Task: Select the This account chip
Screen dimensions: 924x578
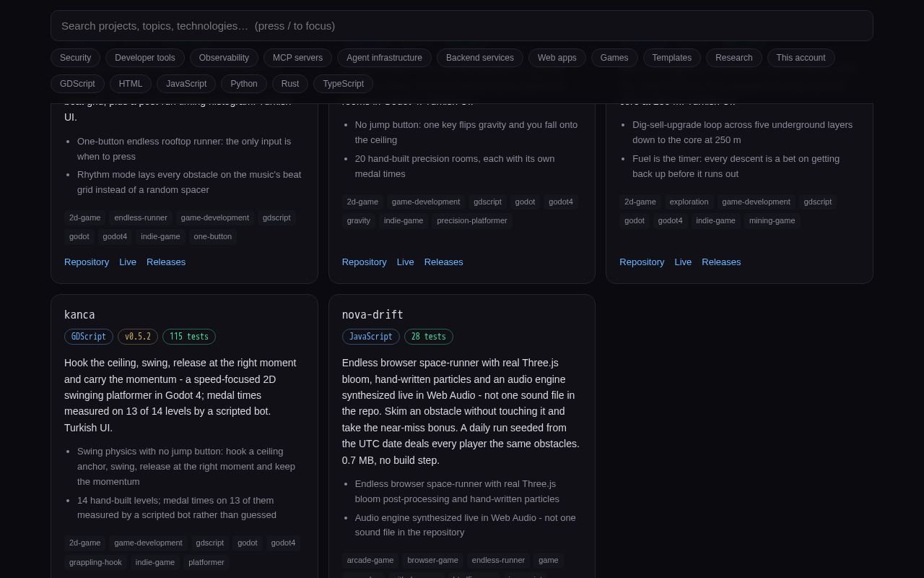Action: 801,58
